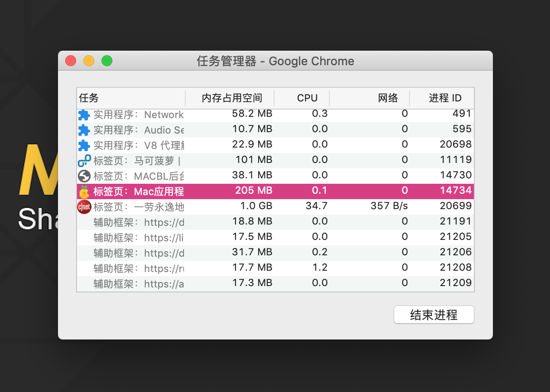This screenshot has height=392, width=550.
Task: Minimize the task manager with yellow button
Action: pyautogui.click(x=89, y=61)
